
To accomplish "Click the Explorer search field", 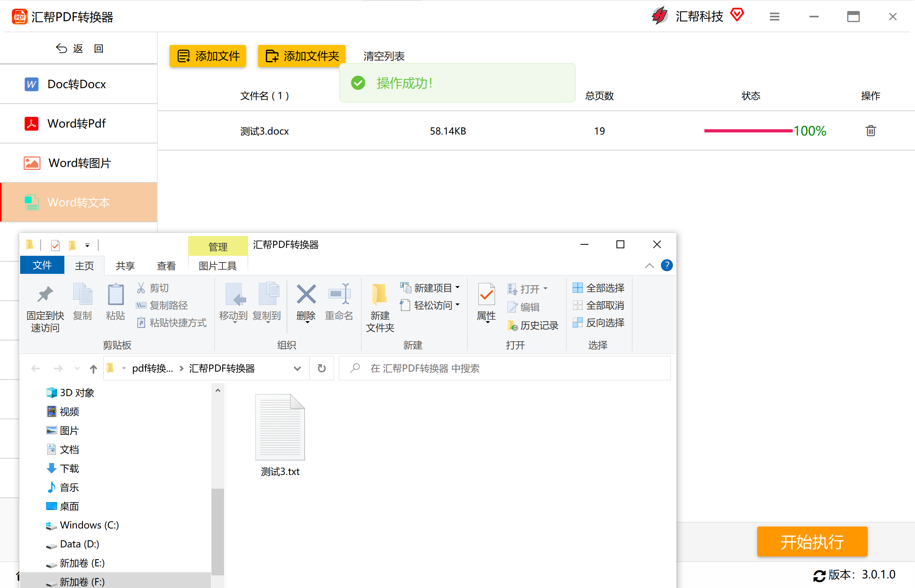I will 505,368.
